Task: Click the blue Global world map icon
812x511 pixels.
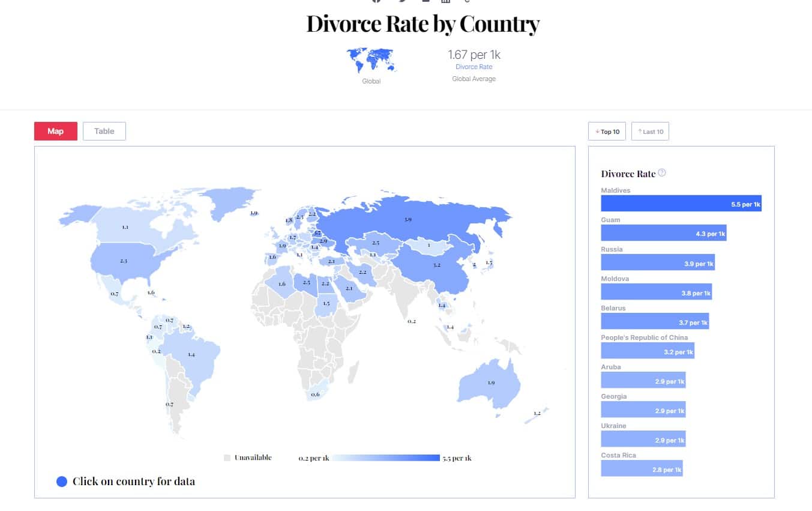Action: (371, 60)
